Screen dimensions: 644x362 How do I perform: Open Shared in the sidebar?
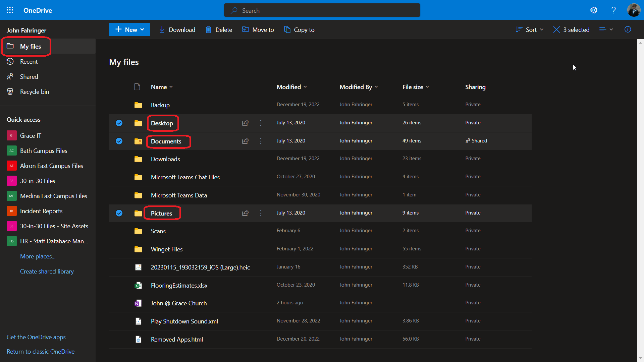coord(48,76)
